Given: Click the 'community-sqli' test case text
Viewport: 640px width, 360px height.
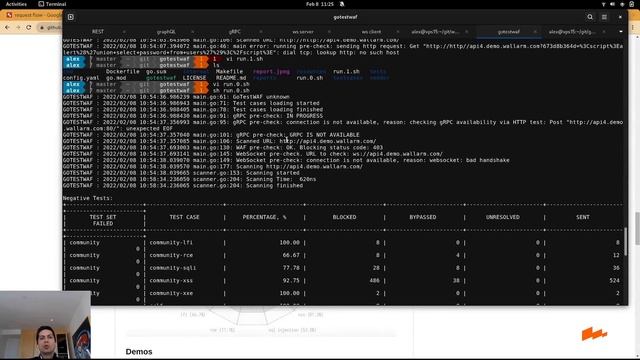Looking at the screenshot, I should (173, 268).
